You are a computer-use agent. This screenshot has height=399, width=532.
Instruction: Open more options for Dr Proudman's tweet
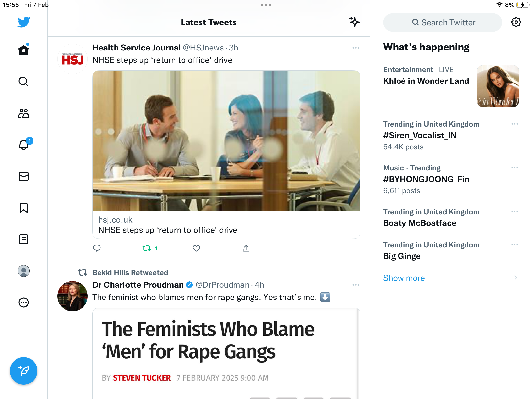[356, 285]
